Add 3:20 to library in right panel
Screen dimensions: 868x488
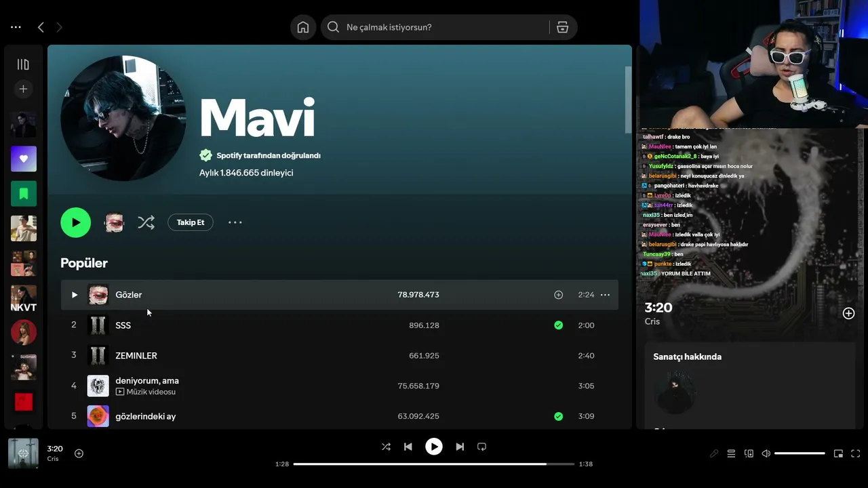(848, 313)
